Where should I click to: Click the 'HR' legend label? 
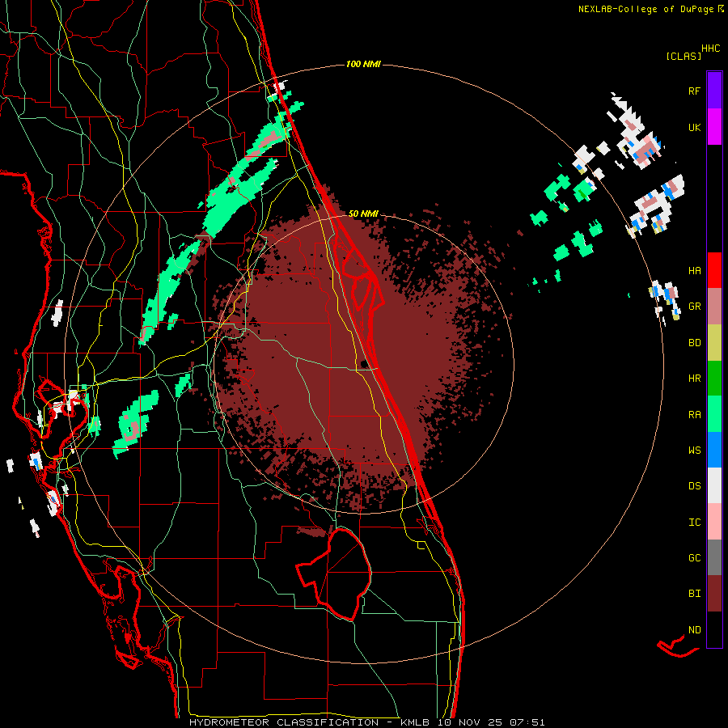click(x=694, y=379)
